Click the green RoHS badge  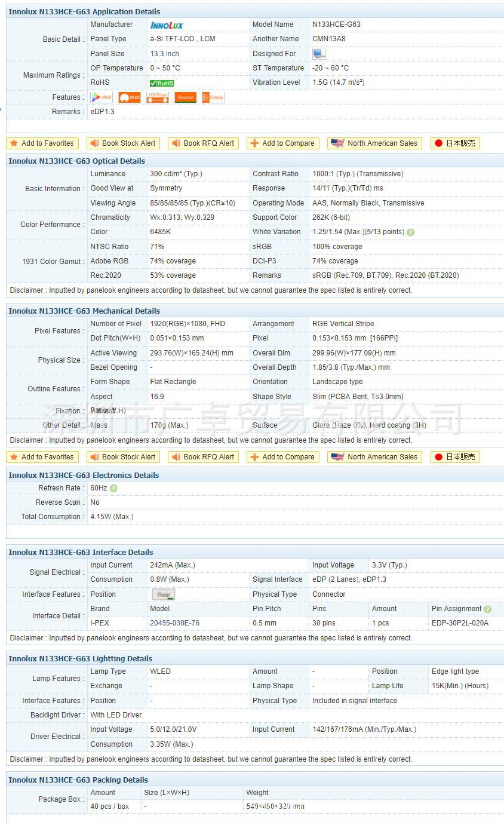pos(162,83)
